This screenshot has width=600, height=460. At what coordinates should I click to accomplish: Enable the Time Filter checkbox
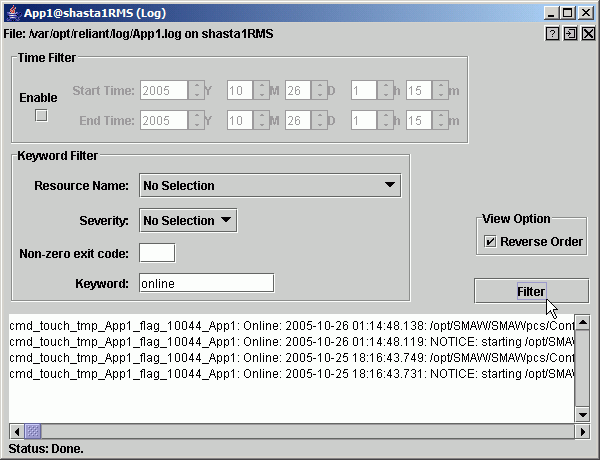(41, 115)
